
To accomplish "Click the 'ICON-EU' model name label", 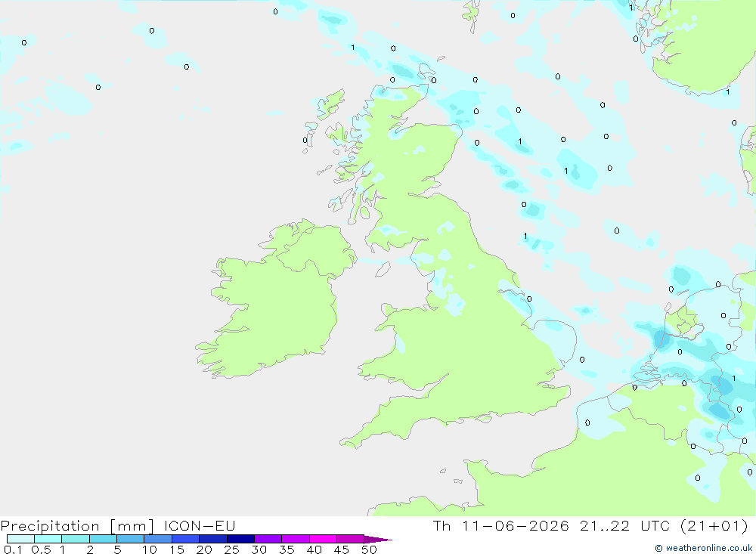I will [x=200, y=525].
